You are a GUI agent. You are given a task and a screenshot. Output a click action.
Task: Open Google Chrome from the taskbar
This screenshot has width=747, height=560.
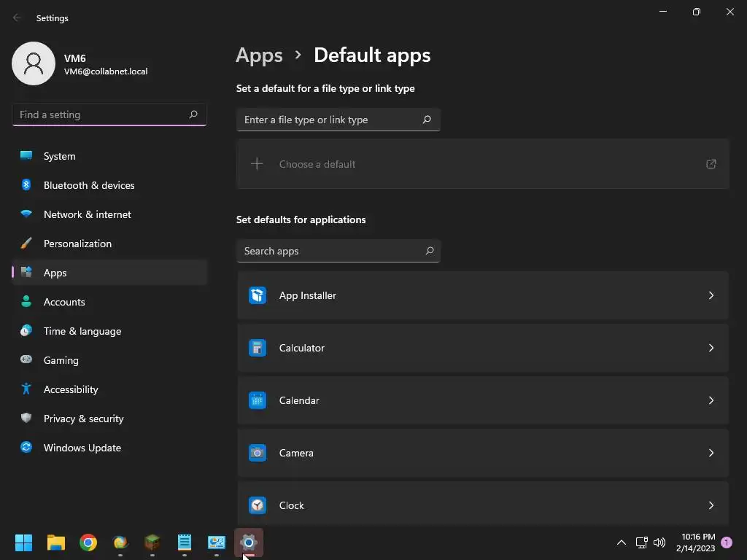(x=88, y=542)
